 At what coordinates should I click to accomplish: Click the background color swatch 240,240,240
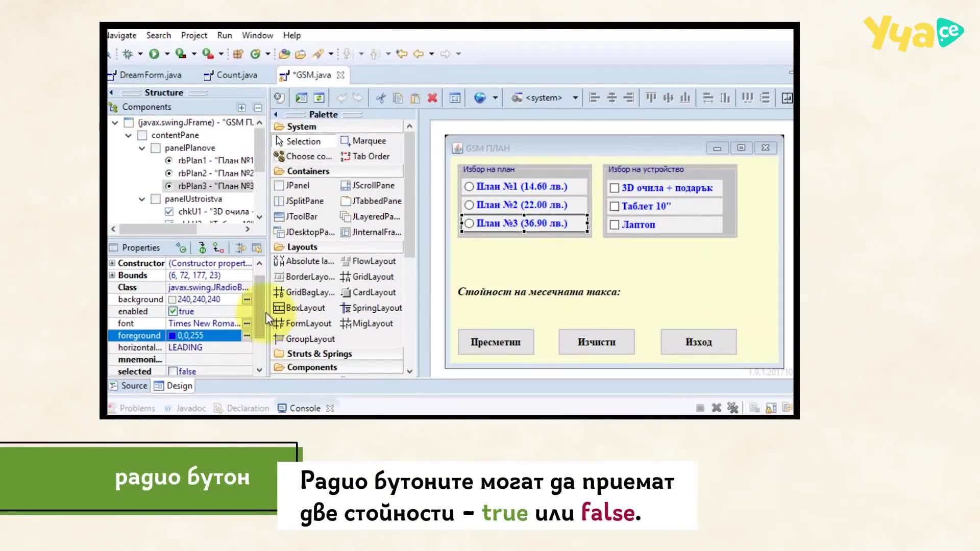(x=172, y=299)
